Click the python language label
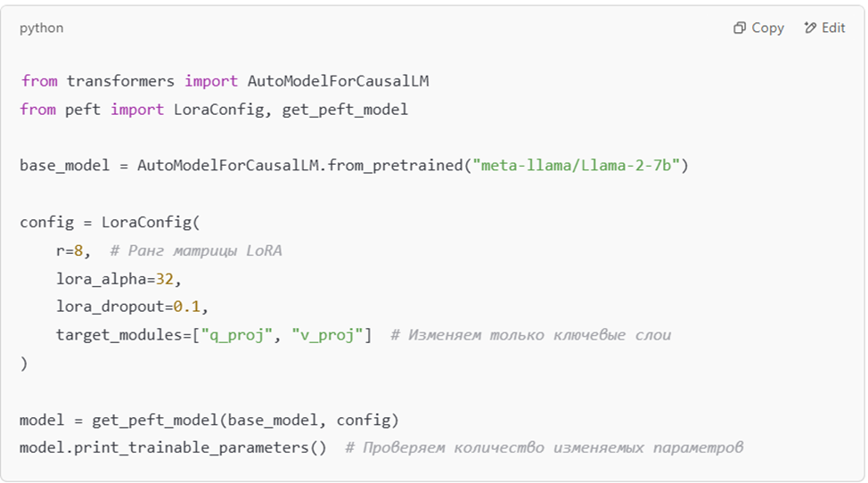868x483 pixels. pyautogui.click(x=42, y=28)
